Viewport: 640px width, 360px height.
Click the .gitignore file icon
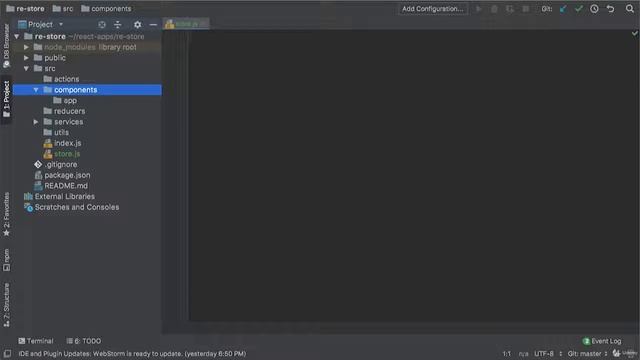tap(38, 164)
